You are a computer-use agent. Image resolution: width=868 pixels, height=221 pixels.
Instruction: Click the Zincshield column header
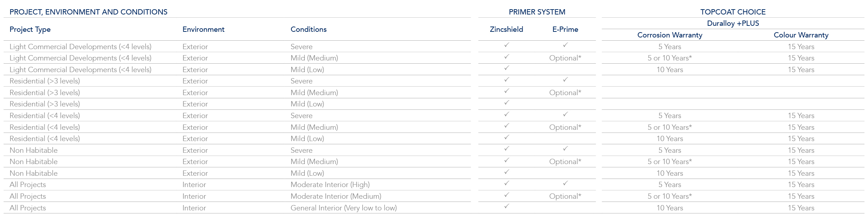[x=506, y=29]
